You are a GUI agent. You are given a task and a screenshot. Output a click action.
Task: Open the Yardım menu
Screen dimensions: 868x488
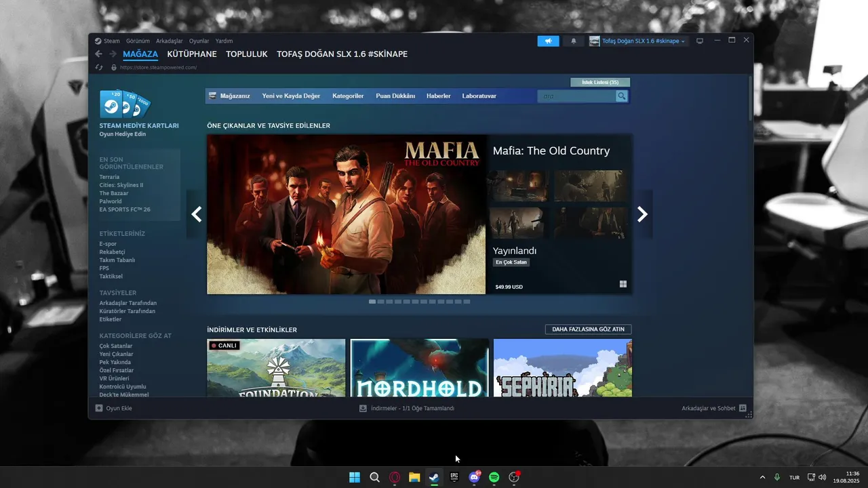(x=224, y=41)
